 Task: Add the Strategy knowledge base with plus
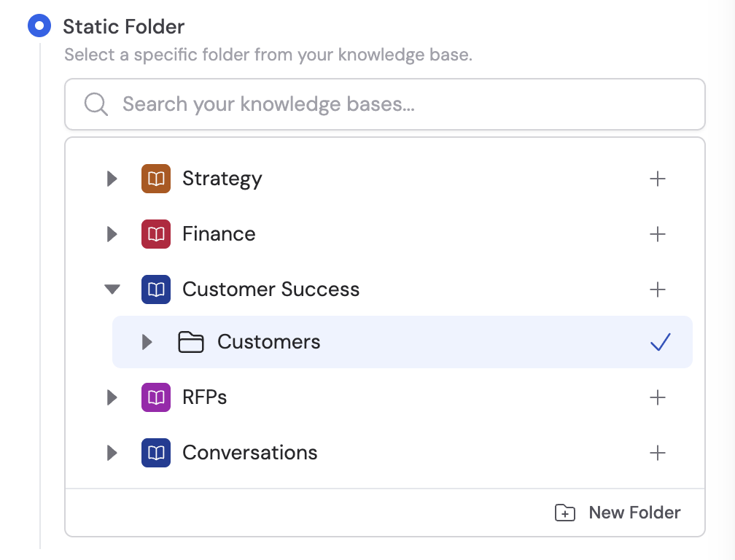point(658,178)
